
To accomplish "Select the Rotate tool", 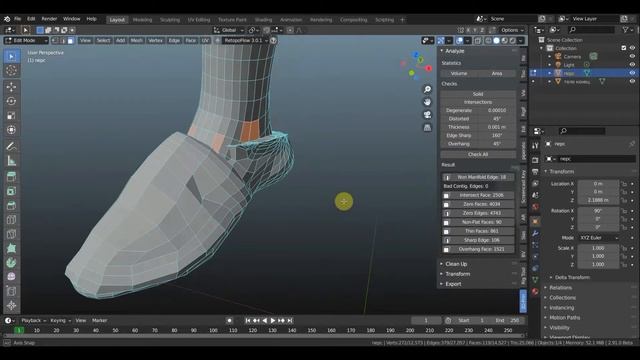I will coord(11,101).
